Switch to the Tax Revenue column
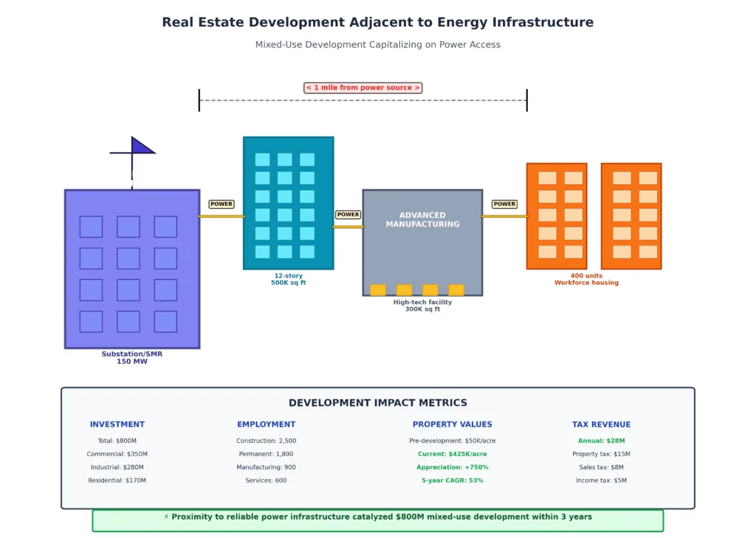The image size is (756, 538). [602, 424]
